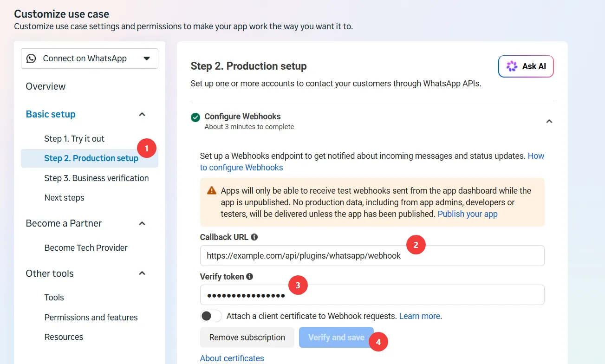Click the Configure Webhooks title
The image size is (605, 364).
(242, 117)
